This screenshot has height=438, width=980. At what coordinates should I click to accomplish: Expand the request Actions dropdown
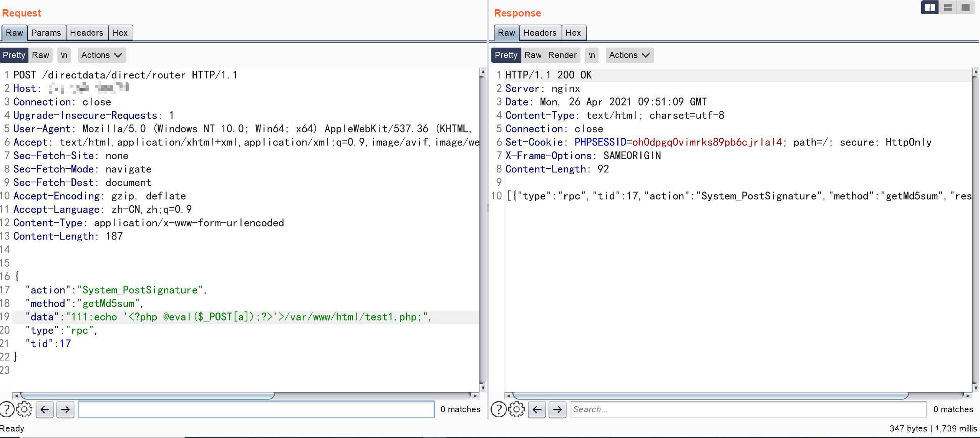tap(101, 55)
